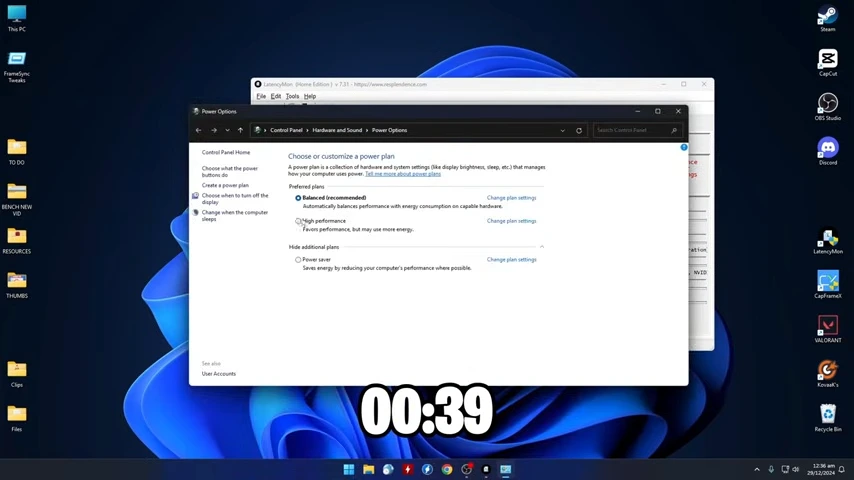Choose what the power buttons do

point(230,172)
